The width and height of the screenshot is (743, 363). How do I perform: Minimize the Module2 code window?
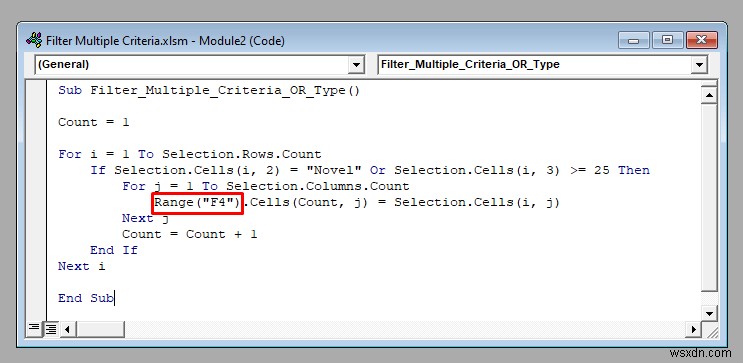pos(633,40)
